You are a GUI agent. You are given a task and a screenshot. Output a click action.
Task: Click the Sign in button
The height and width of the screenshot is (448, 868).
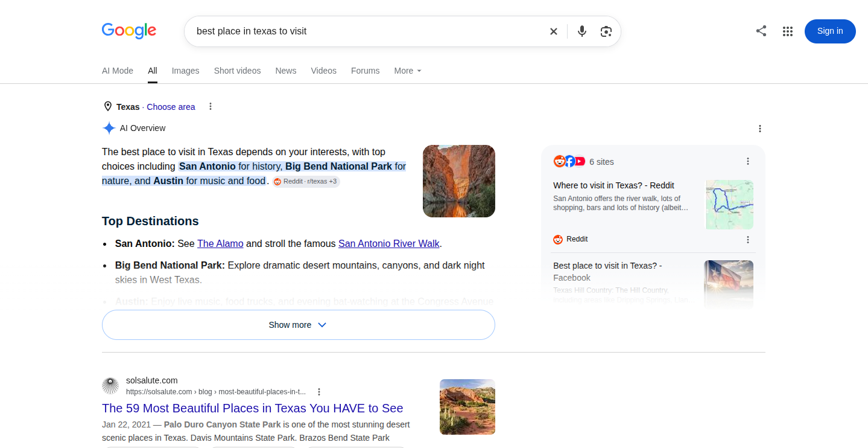pos(830,31)
